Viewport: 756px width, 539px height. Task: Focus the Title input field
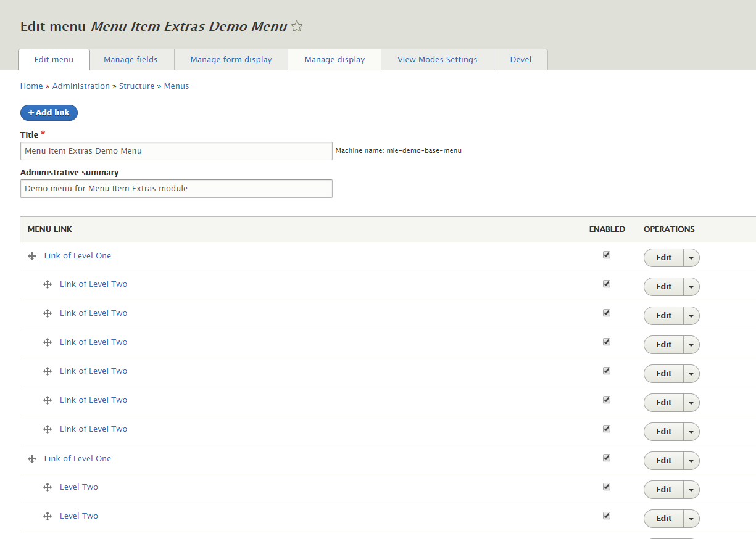point(177,151)
